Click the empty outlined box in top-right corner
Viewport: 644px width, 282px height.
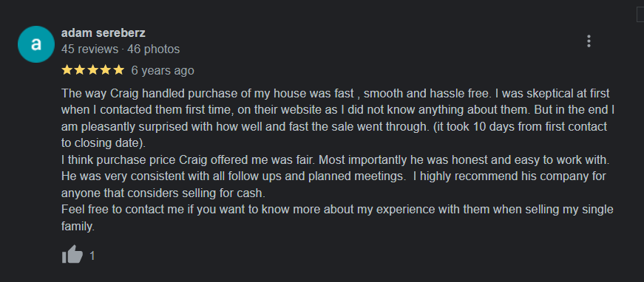pos(640,14)
